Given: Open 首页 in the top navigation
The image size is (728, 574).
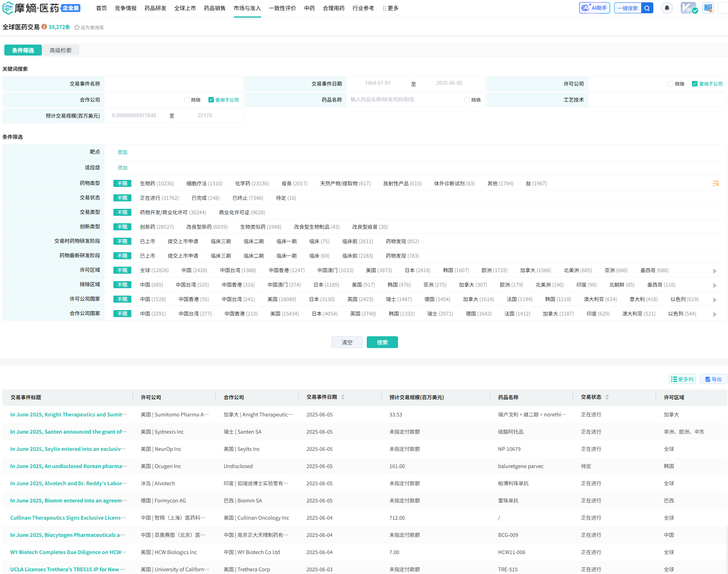Looking at the screenshot, I should (x=101, y=8).
